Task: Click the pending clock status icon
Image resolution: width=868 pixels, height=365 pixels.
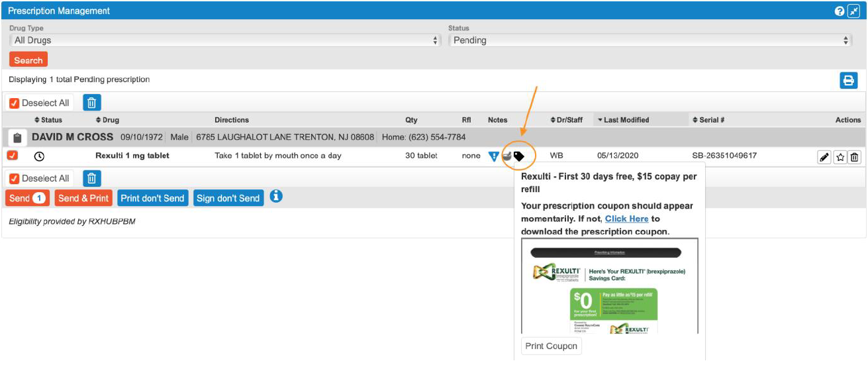Action: point(39,156)
